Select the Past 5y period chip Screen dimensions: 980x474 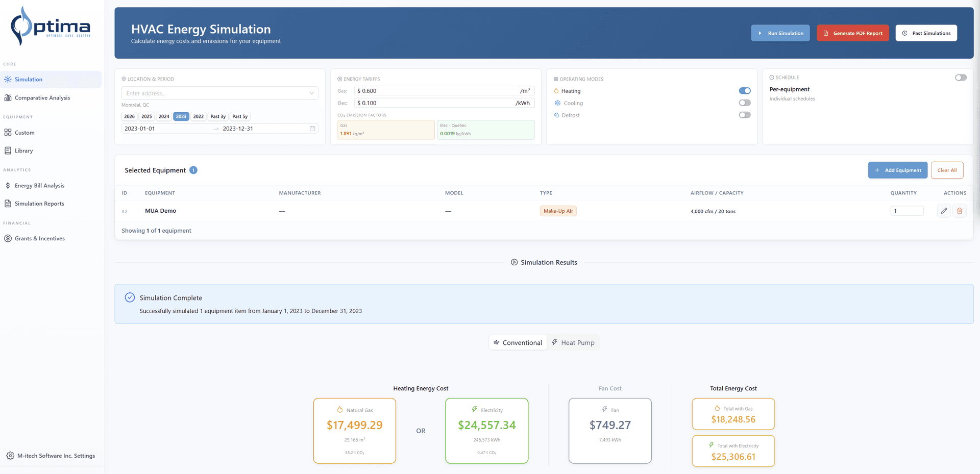240,116
